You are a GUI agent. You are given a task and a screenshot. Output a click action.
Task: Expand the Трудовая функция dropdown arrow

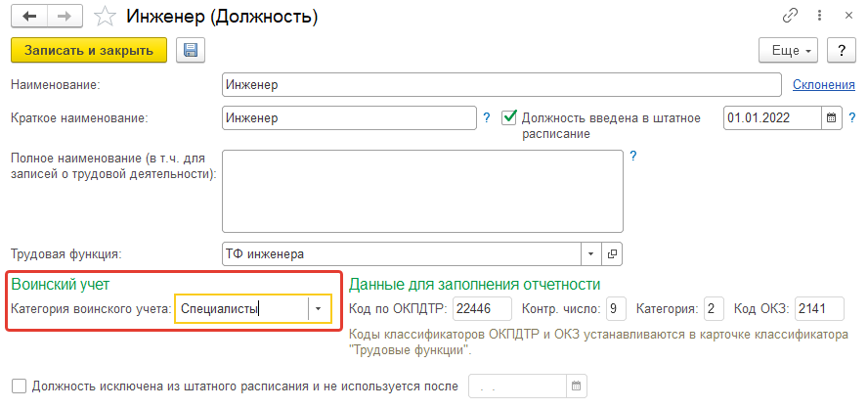pyautogui.click(x=590, y=254)
